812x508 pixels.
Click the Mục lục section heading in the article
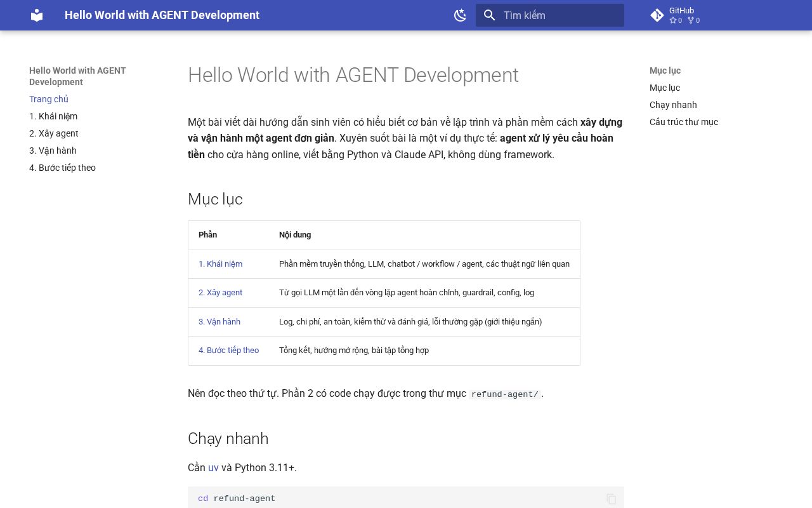click(215, 199)
